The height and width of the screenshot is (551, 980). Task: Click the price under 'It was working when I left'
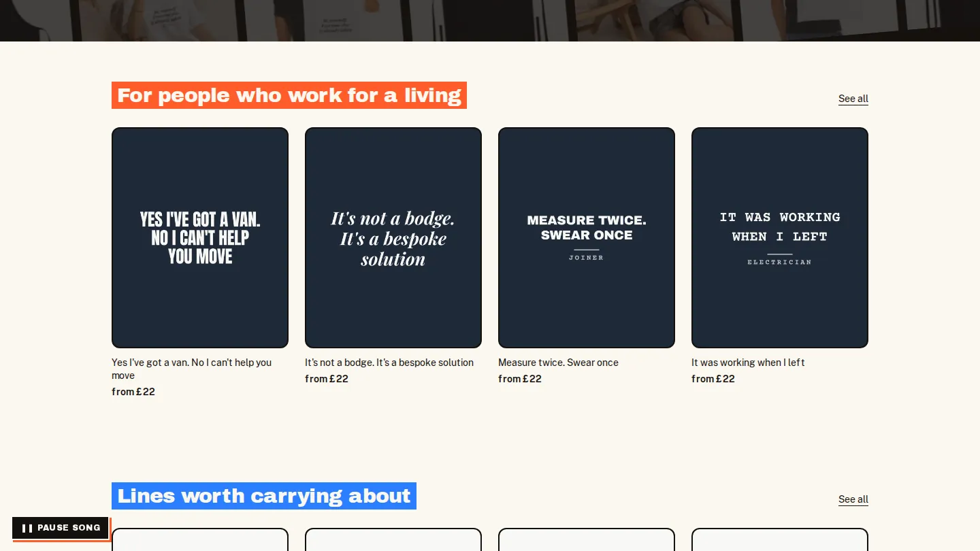click(x=713, y=379)
